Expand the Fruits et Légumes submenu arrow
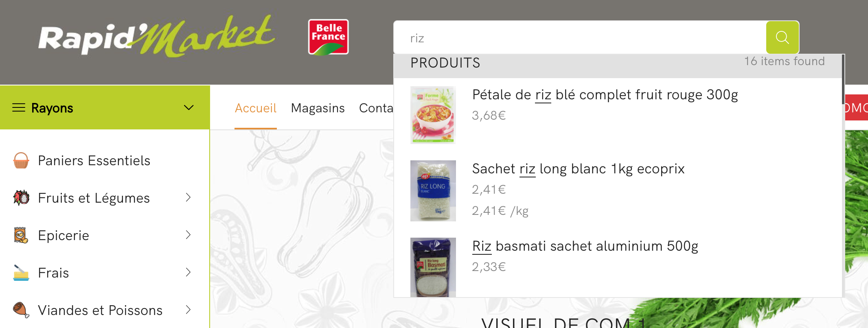The width and height of the screenshot is (868, 328). tap(188, 197)
